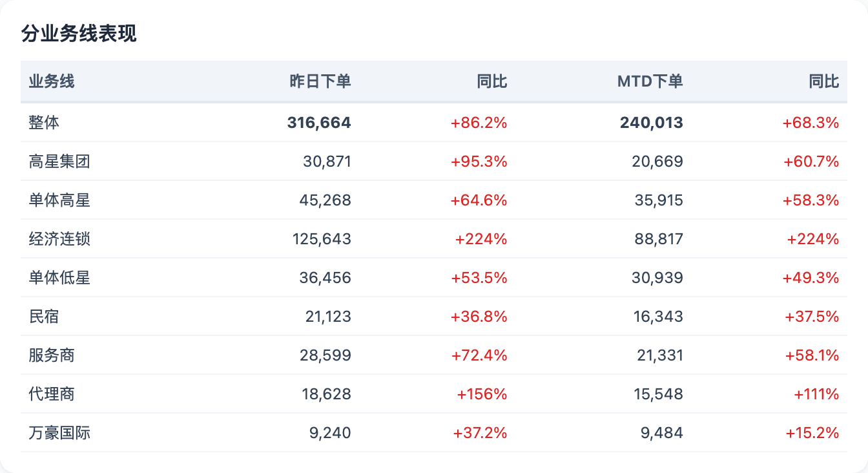Click the 分业务线表现 section title
Image resolution: width=868 pixels, height=473 pixels.
coord(79,34)
